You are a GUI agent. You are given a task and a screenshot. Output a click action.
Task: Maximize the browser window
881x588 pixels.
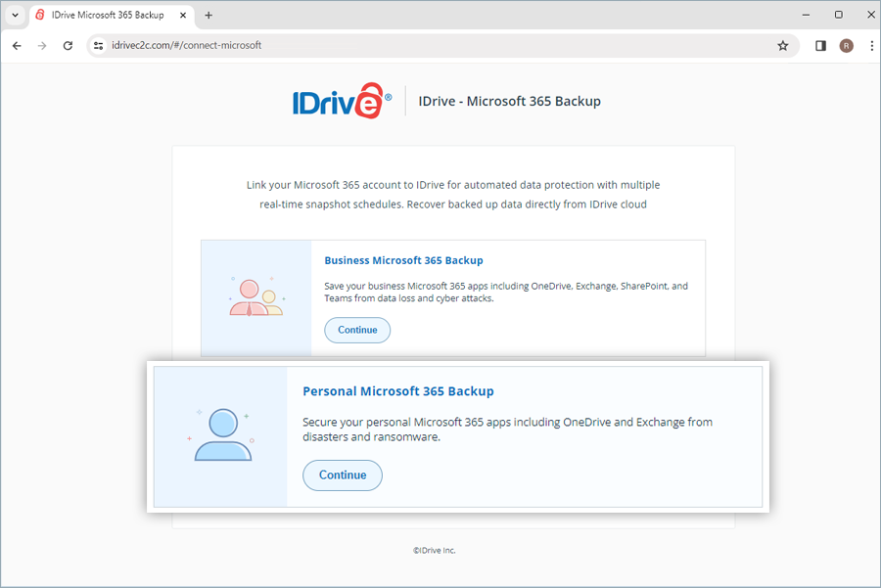point(838,15)
